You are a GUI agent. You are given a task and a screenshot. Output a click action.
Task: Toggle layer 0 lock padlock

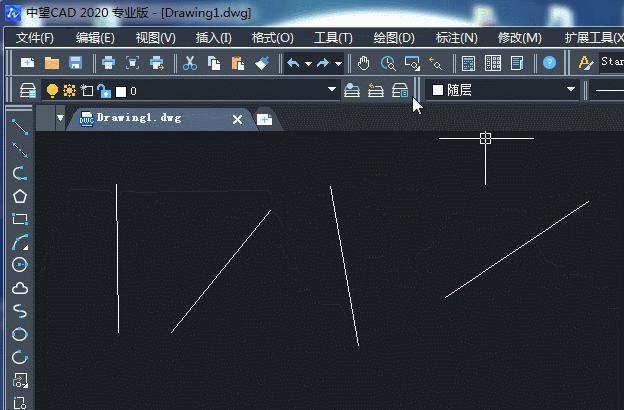[x=104, y=91]
